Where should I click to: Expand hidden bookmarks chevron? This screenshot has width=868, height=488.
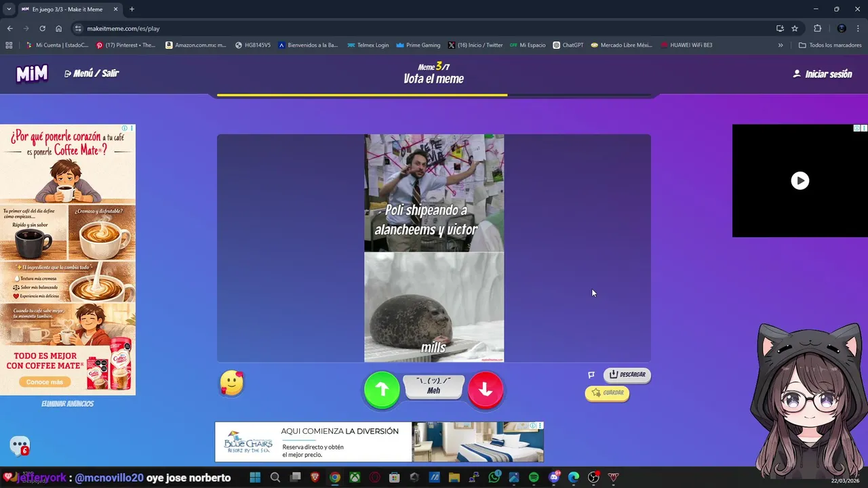point(781,45)
